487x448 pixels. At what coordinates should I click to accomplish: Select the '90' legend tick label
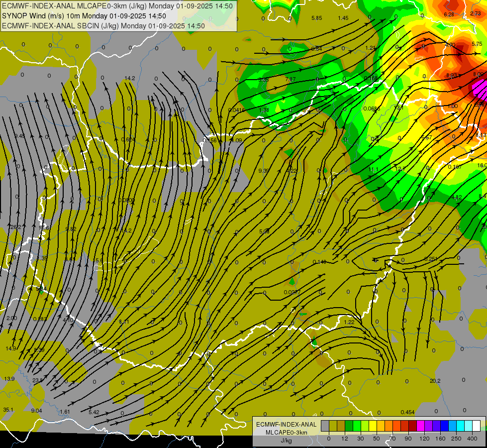(408, 439)
